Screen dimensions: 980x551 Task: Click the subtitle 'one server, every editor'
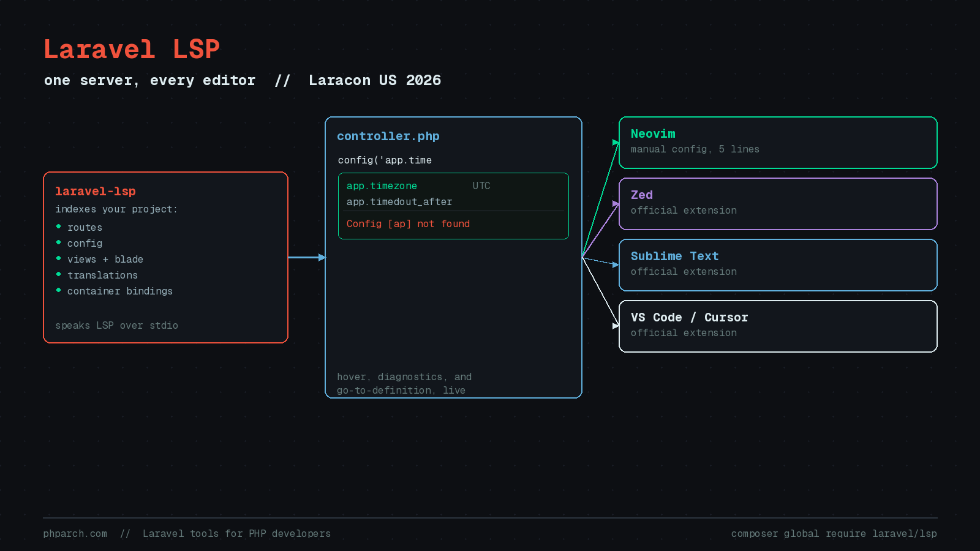[149, 80]
